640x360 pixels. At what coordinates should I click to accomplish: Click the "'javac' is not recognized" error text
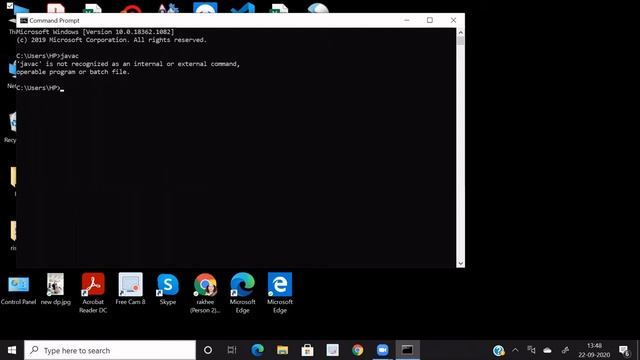click(128, 64)
